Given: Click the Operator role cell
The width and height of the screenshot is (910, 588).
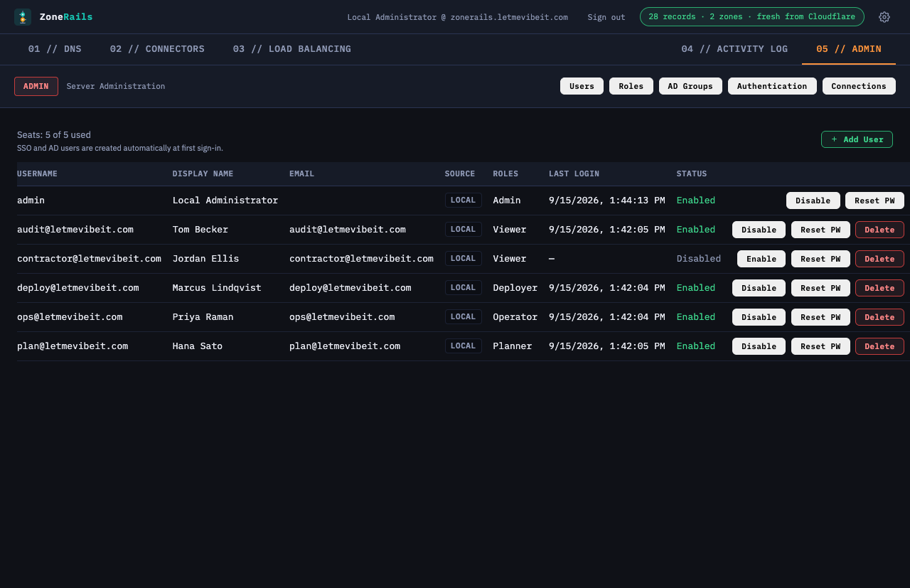Looking at the screenshot, I should point(515,317).
